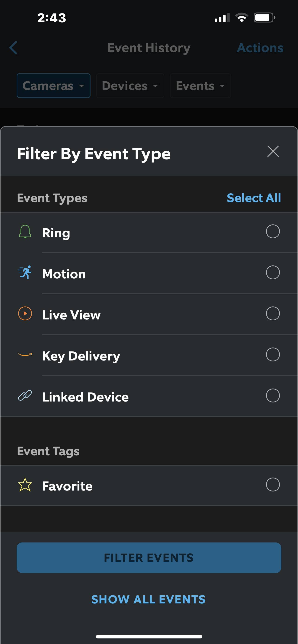Open the Events dropdown filter

(x=200, y=86)
